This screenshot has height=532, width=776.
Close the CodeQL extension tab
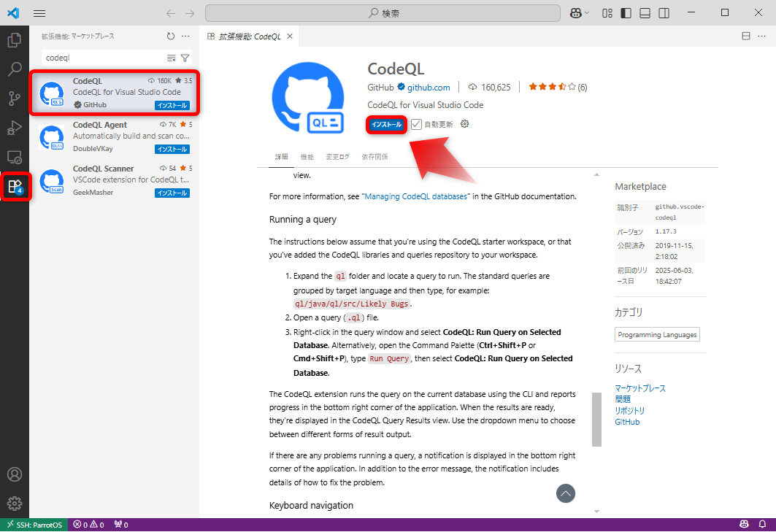[x=290, y=36]
